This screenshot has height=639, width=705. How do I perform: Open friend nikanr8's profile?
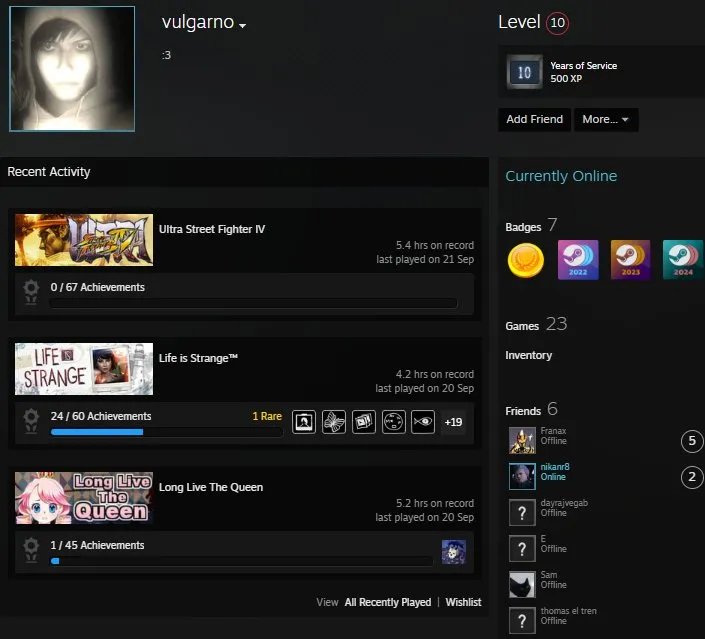pyautogui.click(x=554, y=472)
